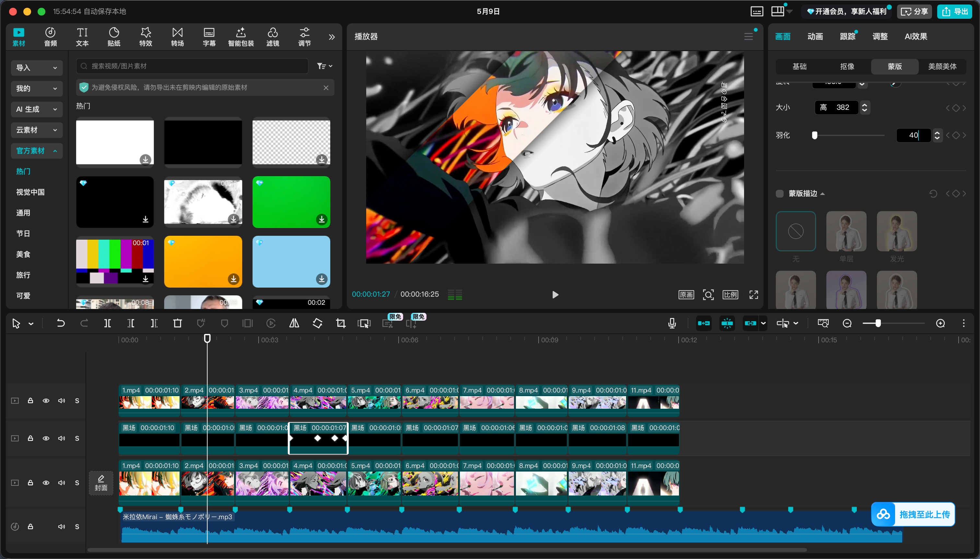Open the 特效 effects panel
The image size is (980, 559).
146,37
